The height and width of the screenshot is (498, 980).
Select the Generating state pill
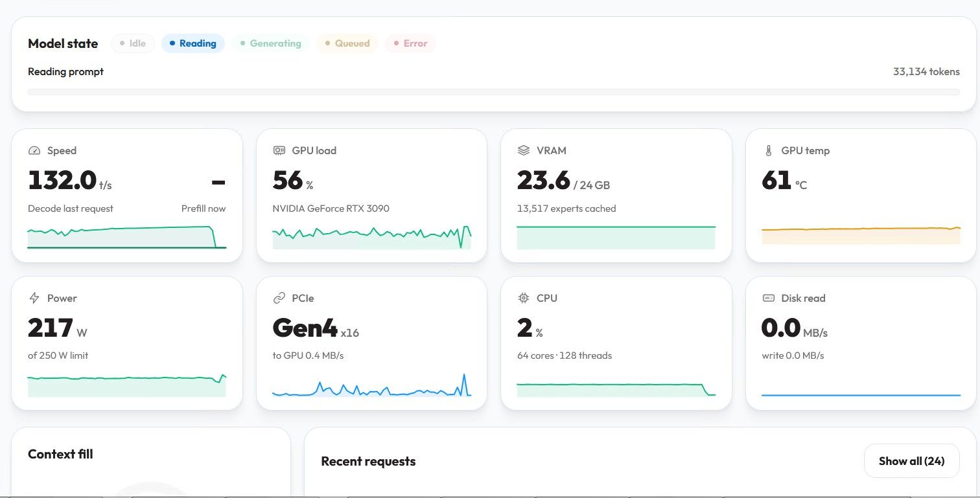click(x=270, y=43)
